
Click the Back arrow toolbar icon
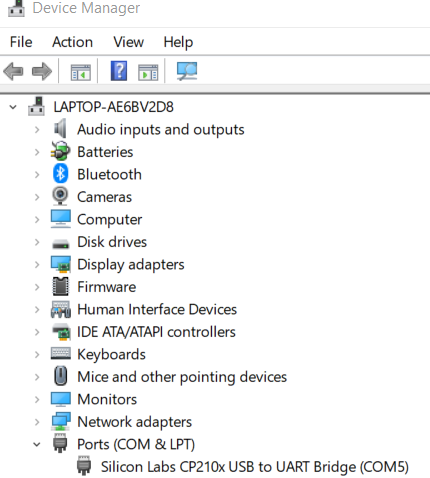13,71
